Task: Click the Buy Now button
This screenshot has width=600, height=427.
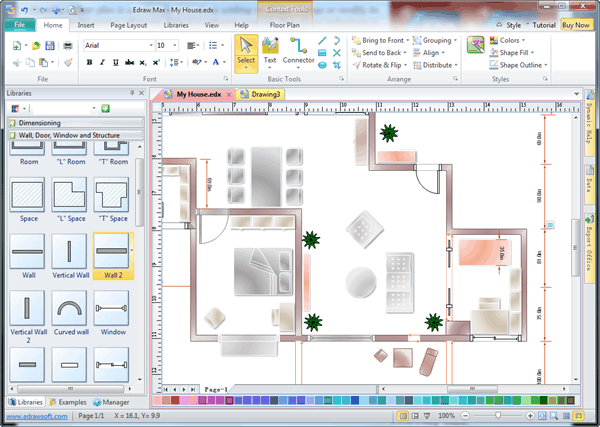Action: click(576, 23)
